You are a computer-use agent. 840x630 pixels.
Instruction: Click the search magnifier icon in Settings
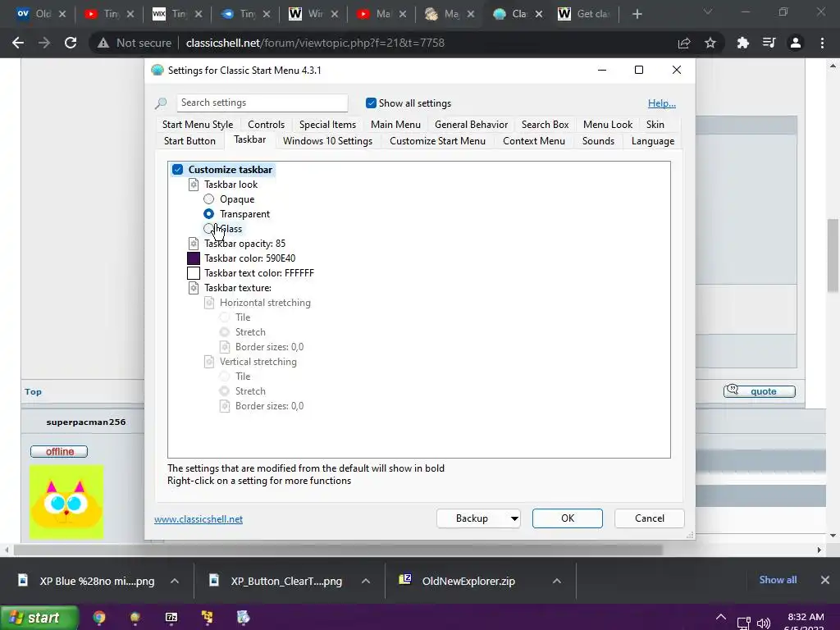coord(161,103)
